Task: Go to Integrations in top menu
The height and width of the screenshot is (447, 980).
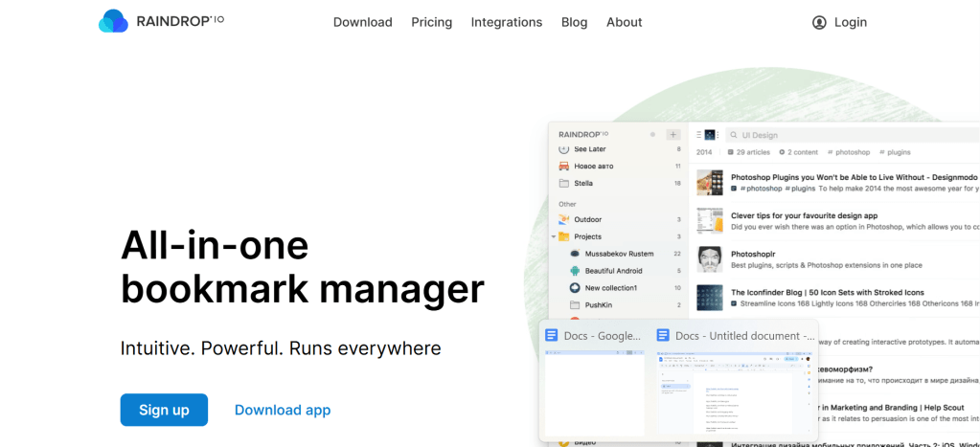Action: 506,22
